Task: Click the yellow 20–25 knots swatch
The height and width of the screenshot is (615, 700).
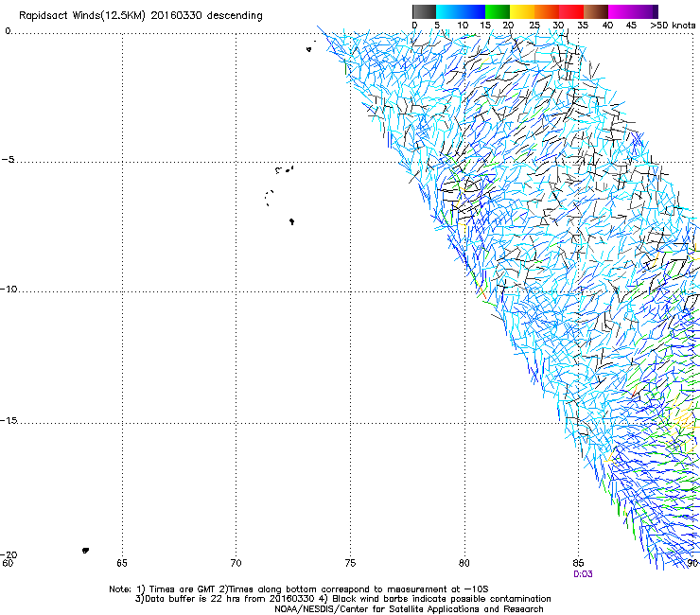Action: 522,11
